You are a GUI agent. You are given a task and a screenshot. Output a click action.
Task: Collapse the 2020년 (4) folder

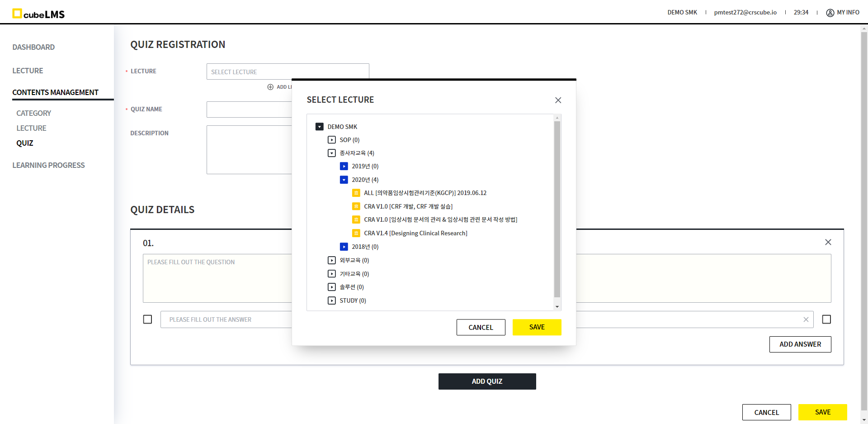(344, 180)
